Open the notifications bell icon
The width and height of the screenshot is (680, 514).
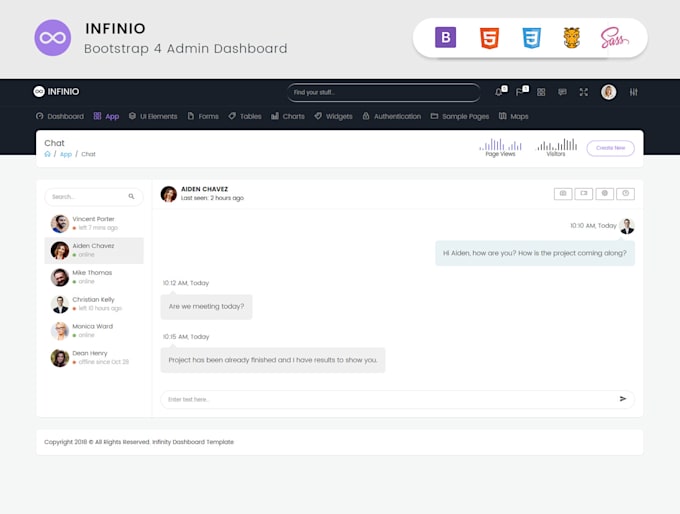click(x=499, y=92)
